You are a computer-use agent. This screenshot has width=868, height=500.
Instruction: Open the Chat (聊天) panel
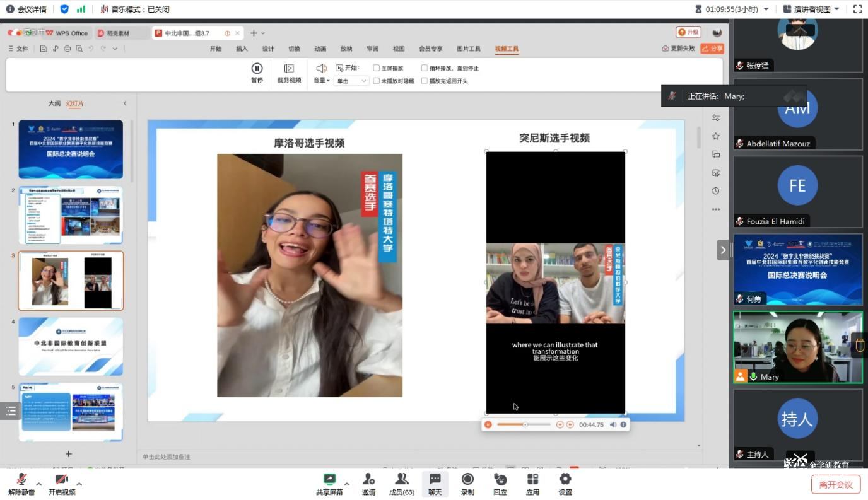pos(435,480)
